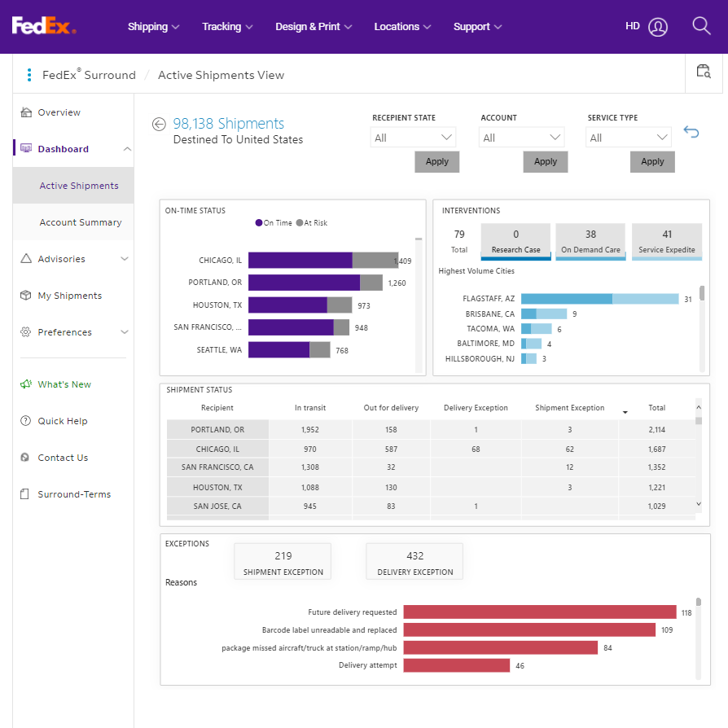Image resolution: width=728 pixels, height=728 pixels.
Task: Click the HD account initials
Action: (x=633, y=26)
